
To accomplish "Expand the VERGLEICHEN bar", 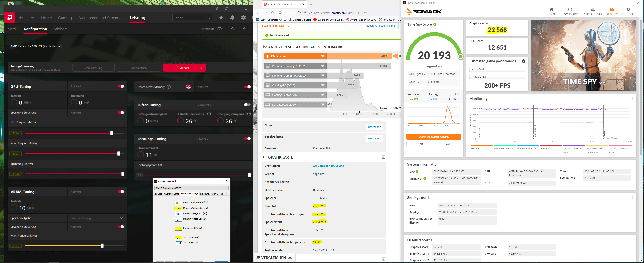I will tap(274, 258).
